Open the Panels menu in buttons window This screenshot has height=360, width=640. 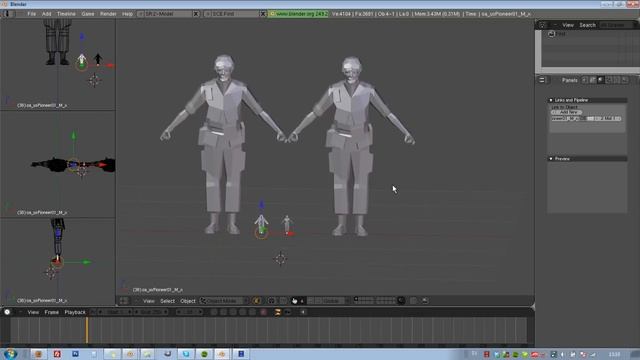[x=569, y=80]
